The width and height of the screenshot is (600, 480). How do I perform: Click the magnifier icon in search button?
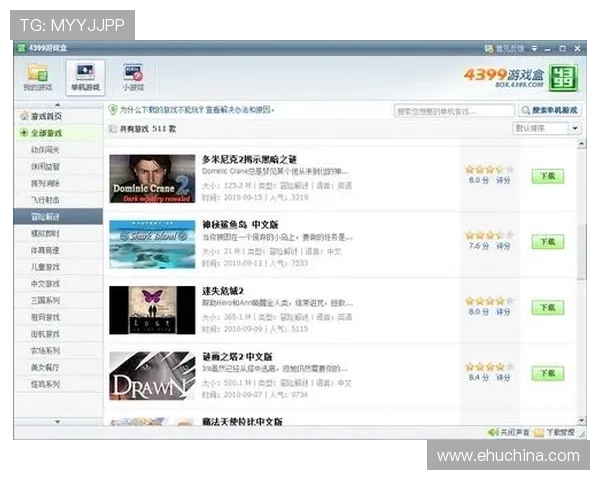[526, 110]
